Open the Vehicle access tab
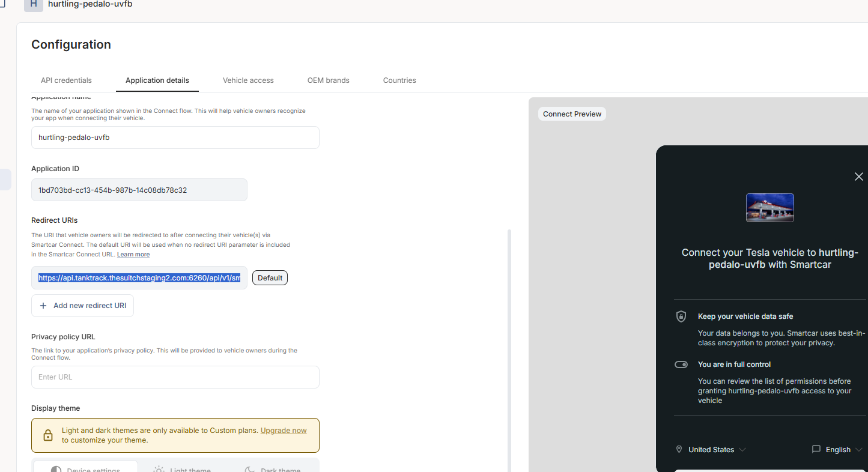 (248, 80)
